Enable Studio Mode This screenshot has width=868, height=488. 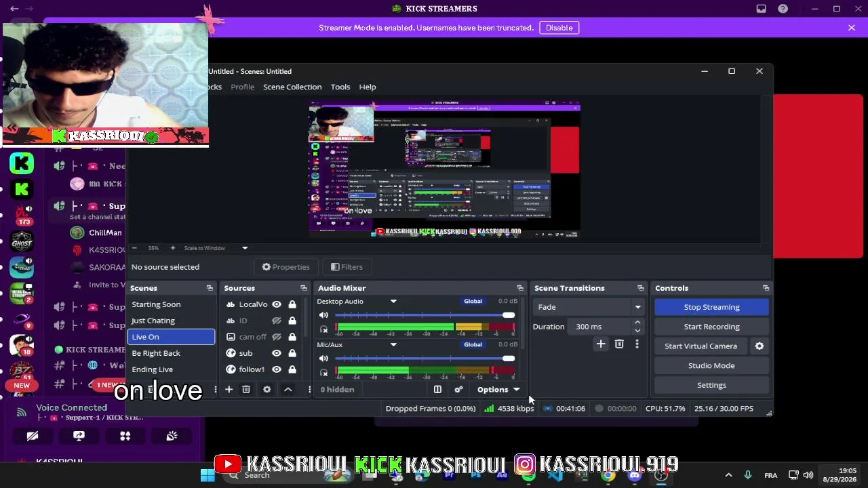click(711, 366)
